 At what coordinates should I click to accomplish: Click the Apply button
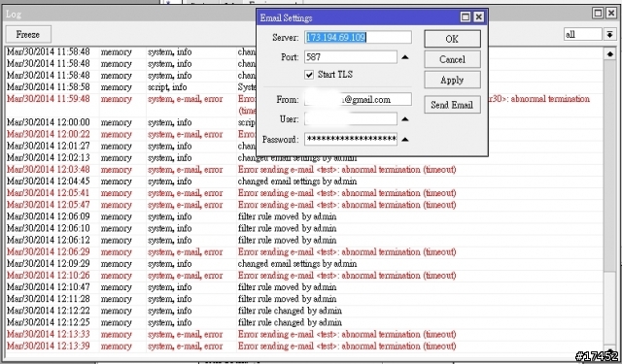click(x=452, y=80)
